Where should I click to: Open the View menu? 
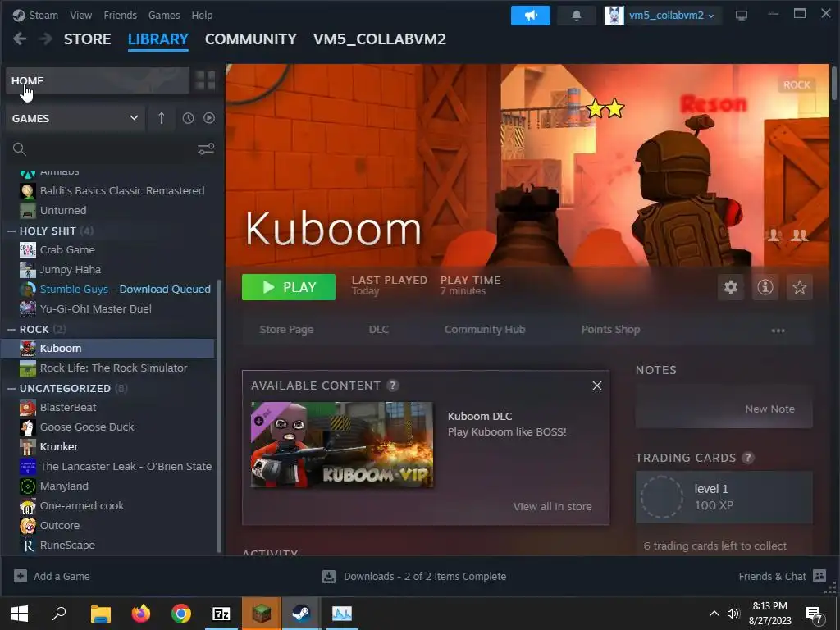pos(80,15)
